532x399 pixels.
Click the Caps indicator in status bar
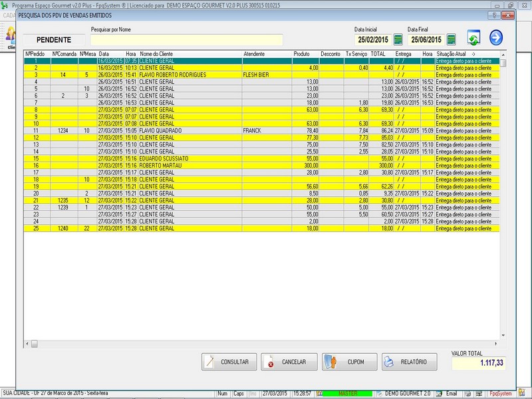(239, 394)
